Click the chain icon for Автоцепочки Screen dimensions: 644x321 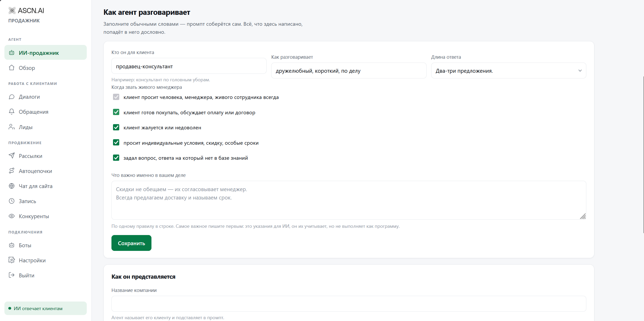point(12,171)
